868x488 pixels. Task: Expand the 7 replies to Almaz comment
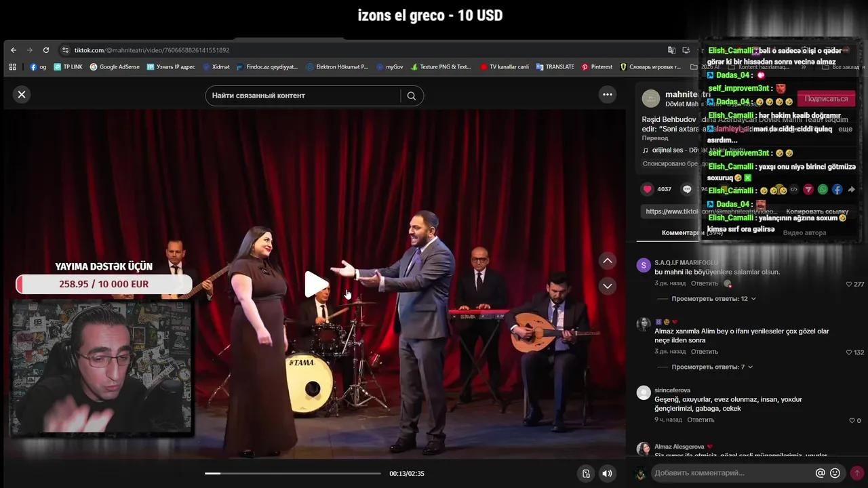[712, 367]
